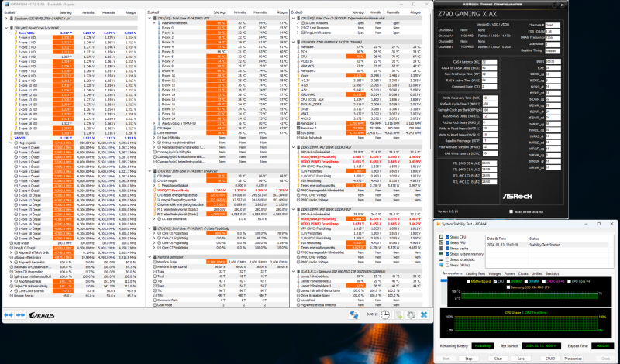620x364 pixels.
Task: Collapse the Maghőmérsékletek temperatures subtree
Action: (x=154, y=23)
